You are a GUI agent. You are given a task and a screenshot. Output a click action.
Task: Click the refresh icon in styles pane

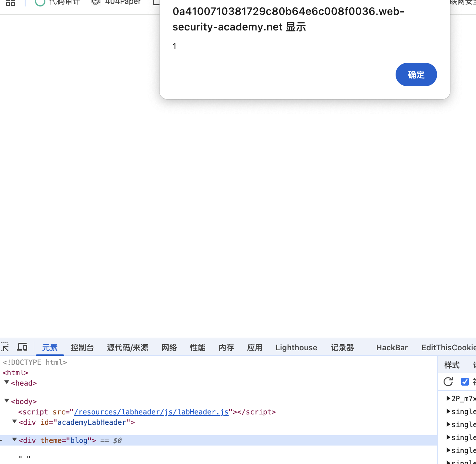coord(448,382)
